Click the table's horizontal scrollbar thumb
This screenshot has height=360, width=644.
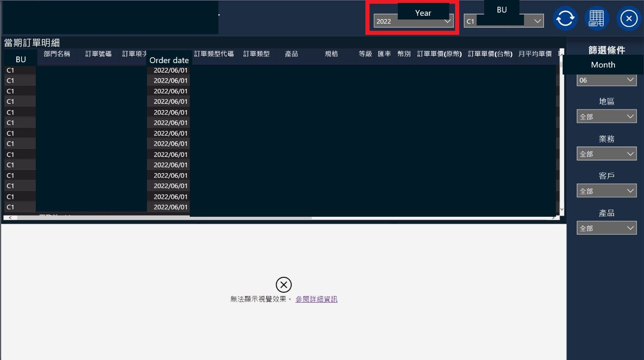[x=164, y=218]
